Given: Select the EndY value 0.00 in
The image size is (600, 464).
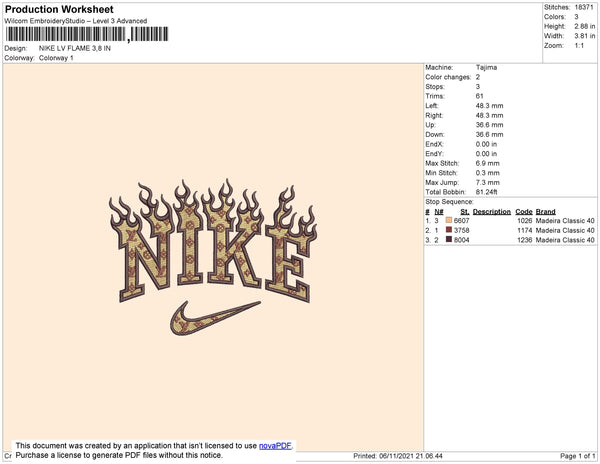Looking at the screenshot, I should point(486,154).
